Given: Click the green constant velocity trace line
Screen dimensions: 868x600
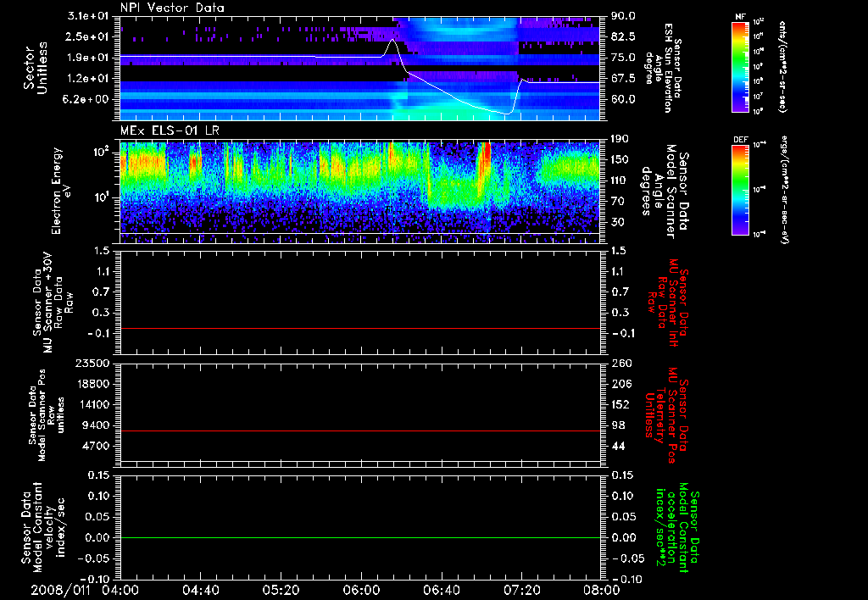Looking at the screenshot, I should pyautogui.click(x=356, y=538).
